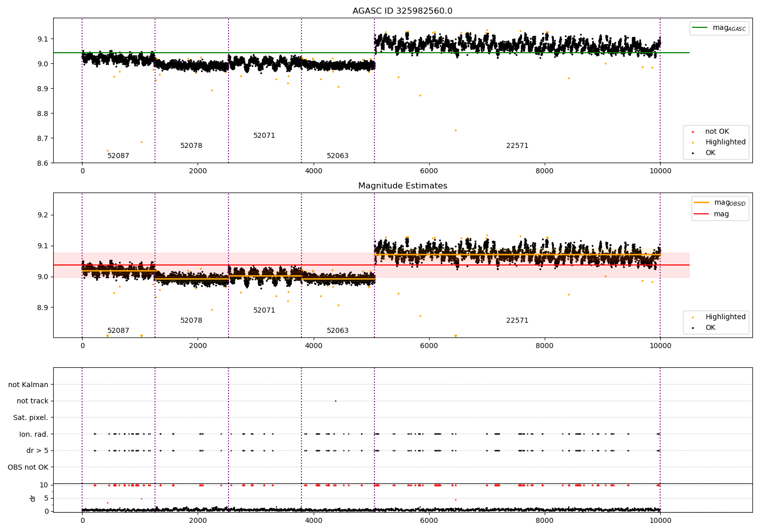Viewport: 760px width, 532px height.
Task: Click the dr axis tick label 5
Action: (x=46, y=498)
